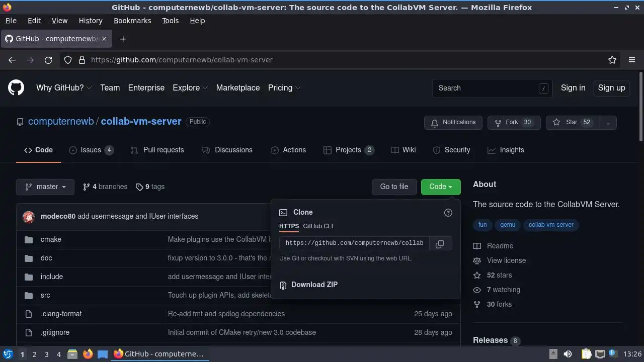The height and width of the screenshot is (362, 644).
Task: Click the GitHub octocat logo
Action: pyautogui.click(x=16, y=88)
